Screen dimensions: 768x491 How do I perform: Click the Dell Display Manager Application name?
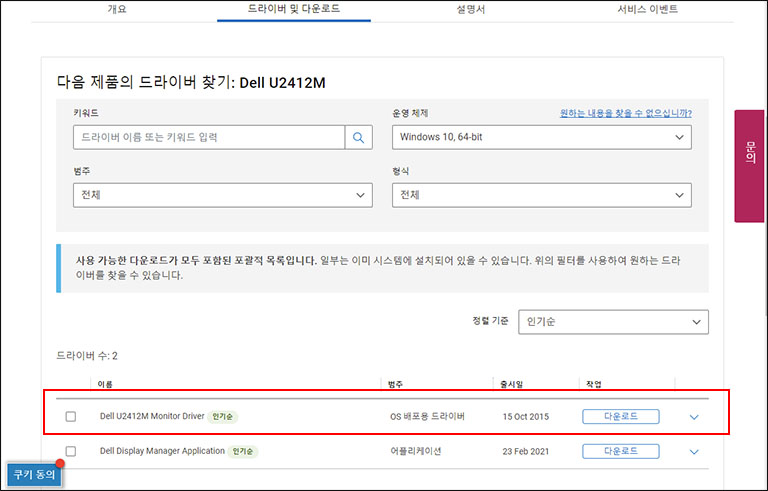(x=162, y=451)
